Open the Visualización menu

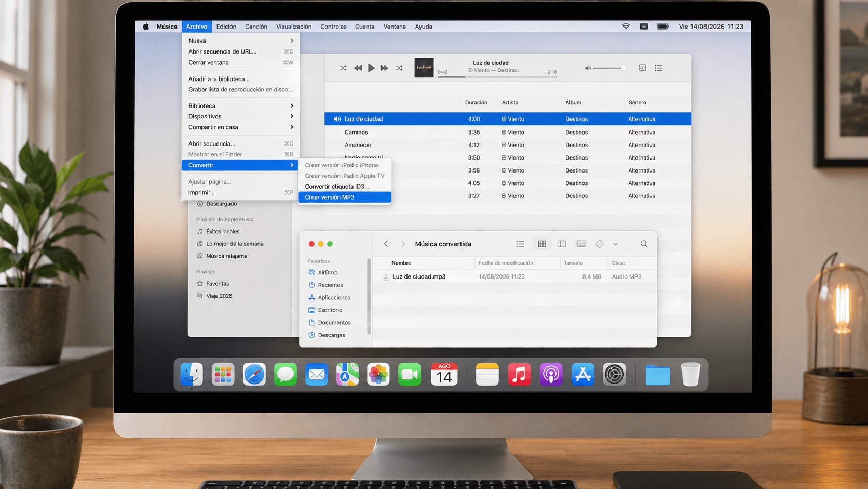pyautogui.click(x=294, y=27)
